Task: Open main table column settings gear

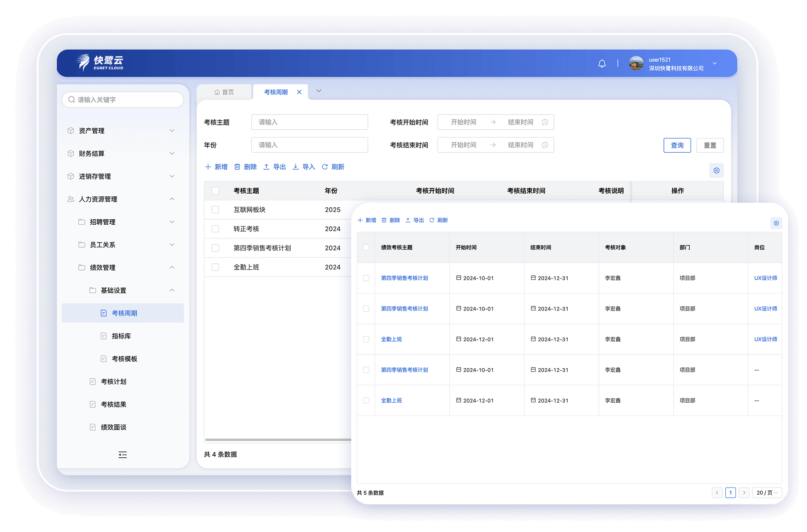Action: 716,171
